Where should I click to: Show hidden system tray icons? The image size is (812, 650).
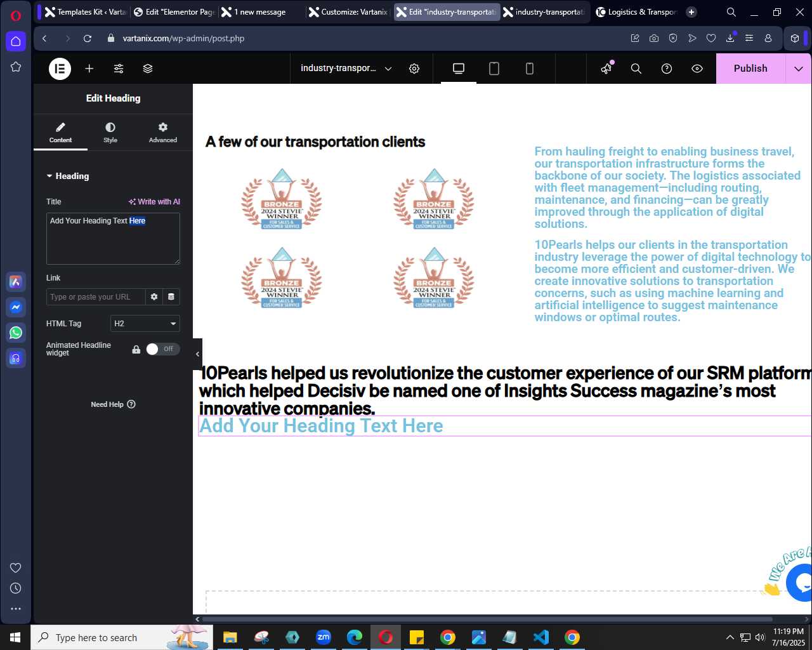pyautogui.click(x=730, y=637)
